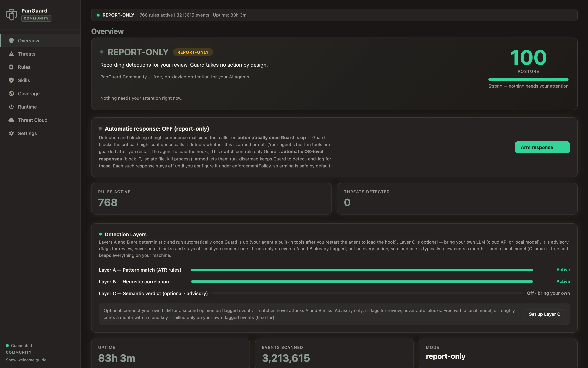
Task: Click the Active status for Layer A
Action: [x=563, y=270]
